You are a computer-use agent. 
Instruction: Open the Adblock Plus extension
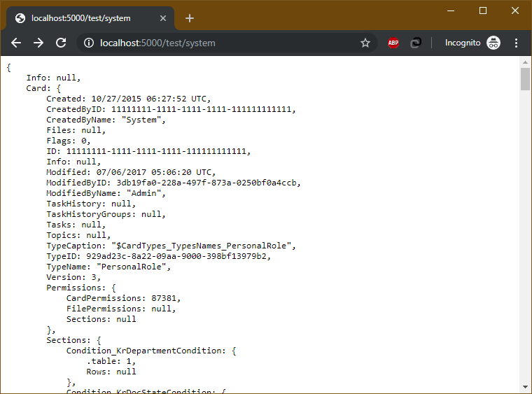tap(393, 43)
